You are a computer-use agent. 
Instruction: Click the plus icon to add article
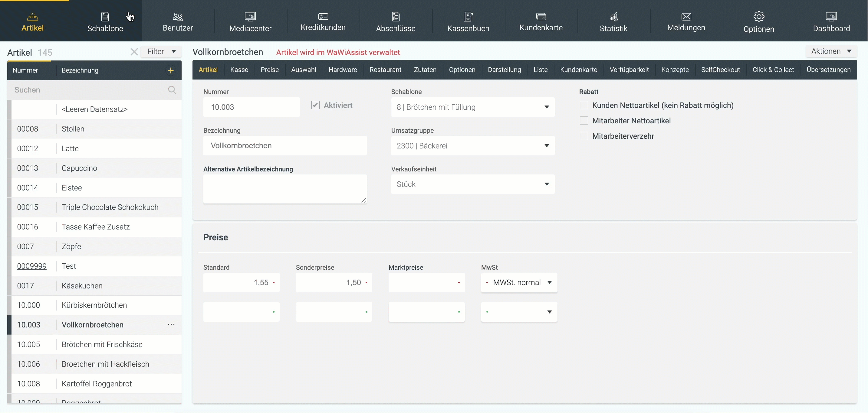click(170, 70)
